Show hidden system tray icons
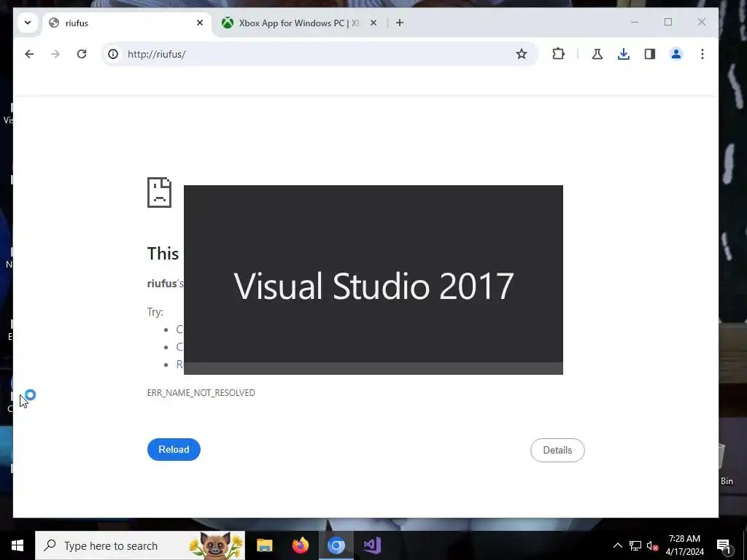The height and width of the screenshot is (560, 747). (617, 545)
